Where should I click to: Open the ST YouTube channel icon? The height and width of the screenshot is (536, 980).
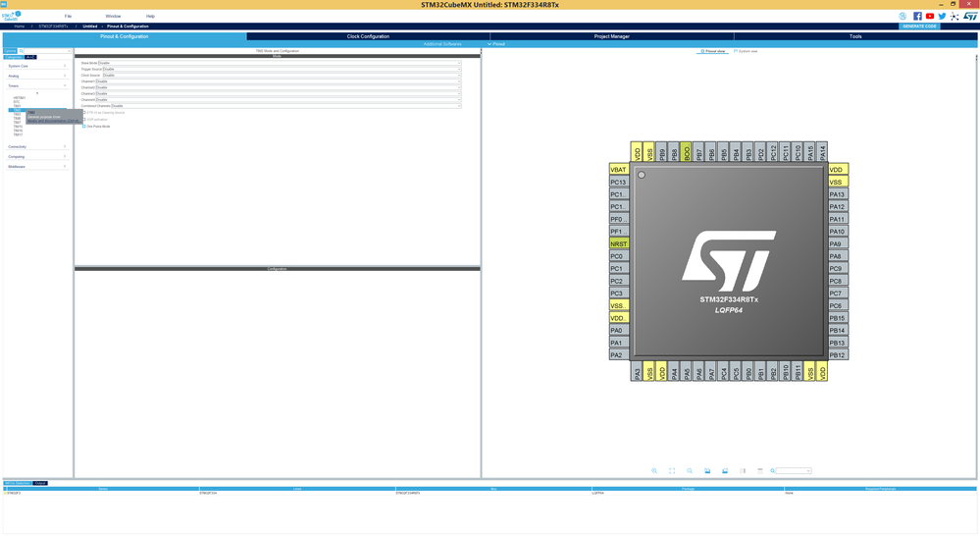930,17
